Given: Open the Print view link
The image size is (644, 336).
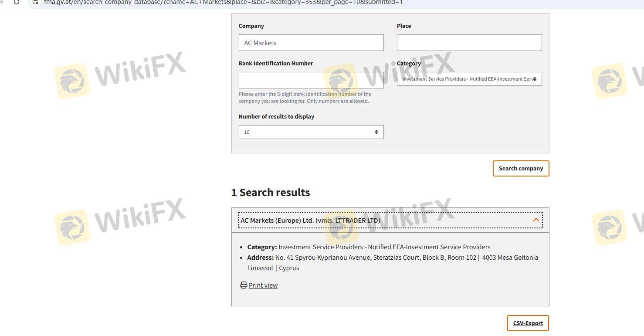Looking at the screenshot, I should (x=263, y=285).
